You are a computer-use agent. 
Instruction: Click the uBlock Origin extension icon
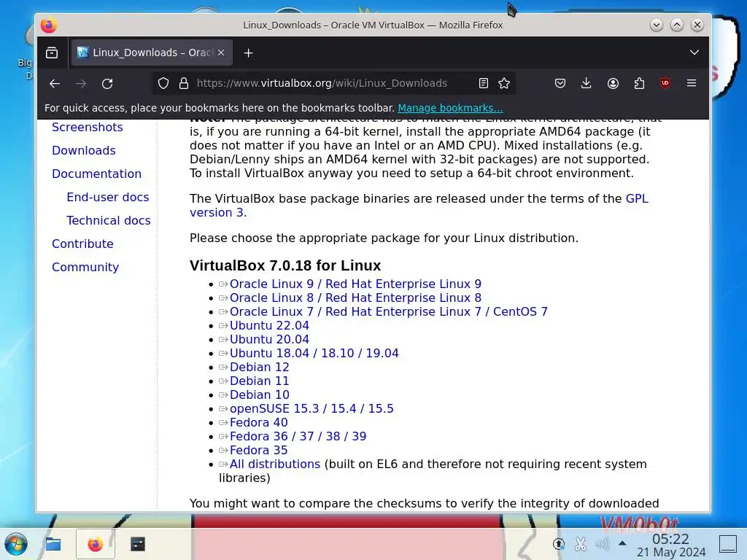665,83
